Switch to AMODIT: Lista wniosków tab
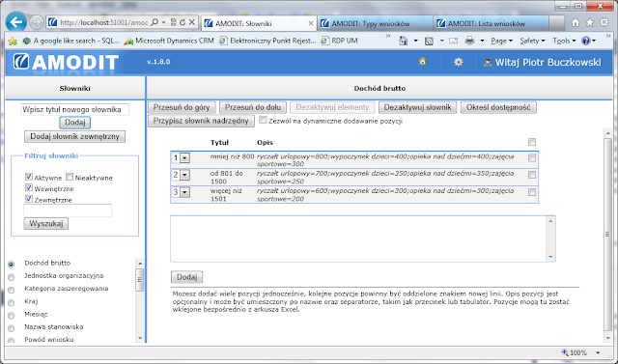The width and height of the screenshot is (618, 364). click(492, 23)
